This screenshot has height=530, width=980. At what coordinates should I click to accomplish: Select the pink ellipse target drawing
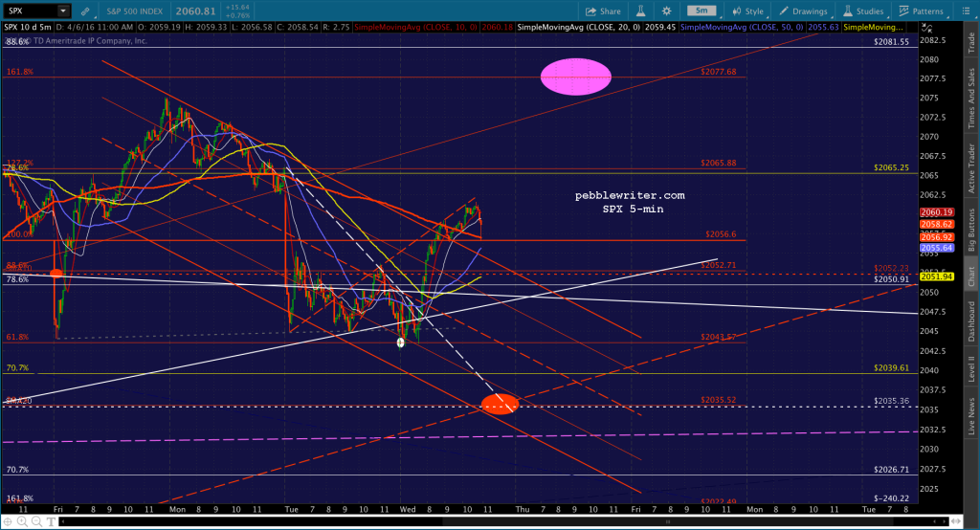point(575,77)
